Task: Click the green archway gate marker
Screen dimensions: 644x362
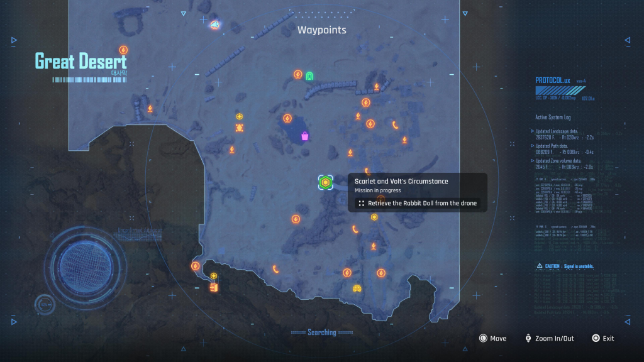Action: click(309, 76)
